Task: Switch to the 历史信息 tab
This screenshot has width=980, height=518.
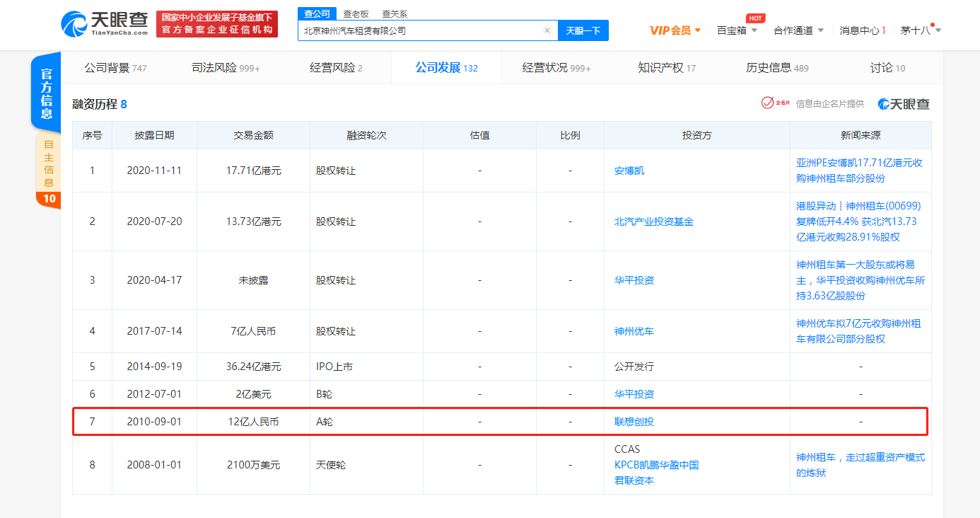Action: 777,68
